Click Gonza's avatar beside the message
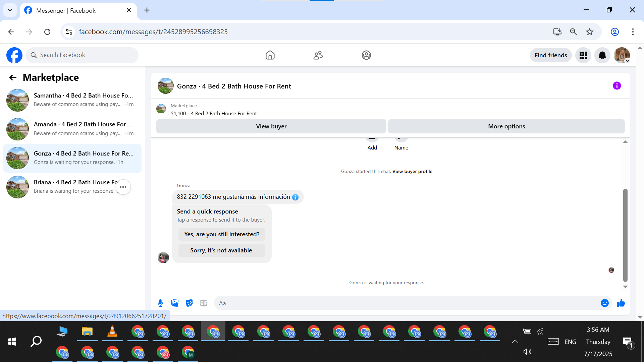Image resolution: width=644 pixels, height=362 pixels. [163, 257]
